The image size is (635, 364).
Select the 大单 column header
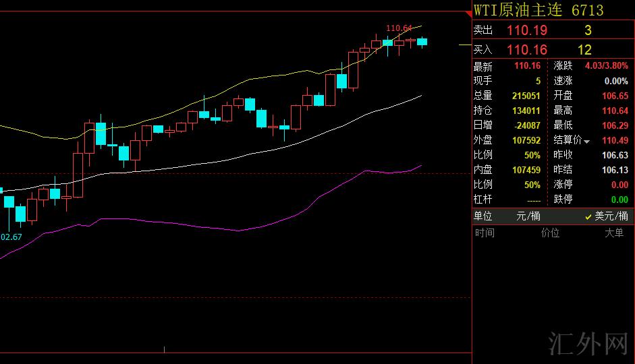point(613,233)
